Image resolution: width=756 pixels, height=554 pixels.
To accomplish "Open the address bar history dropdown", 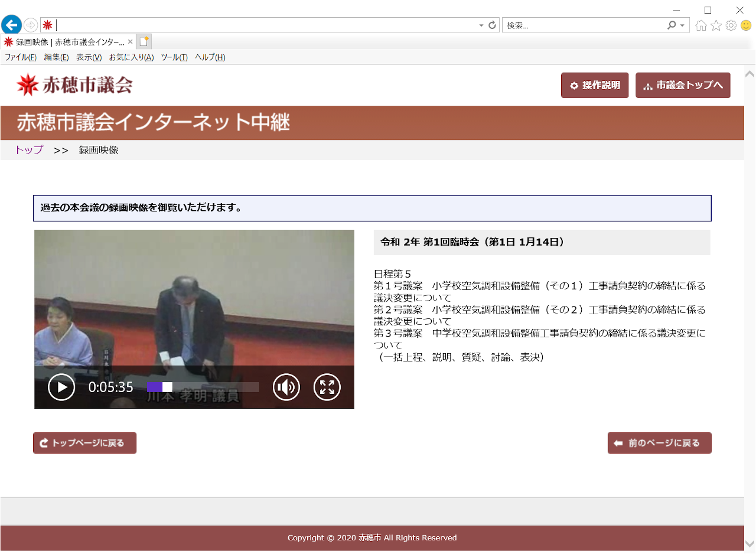I will [x=481, y=25].
